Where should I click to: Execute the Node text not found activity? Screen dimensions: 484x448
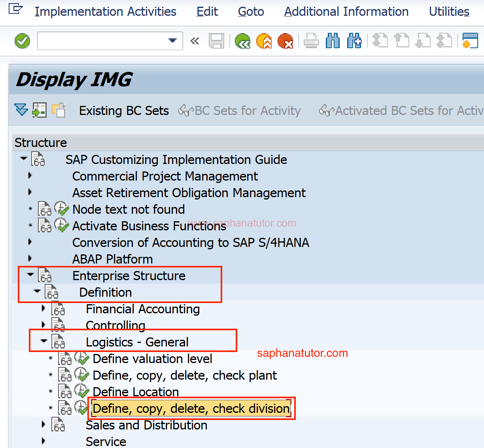pos(61,208)
